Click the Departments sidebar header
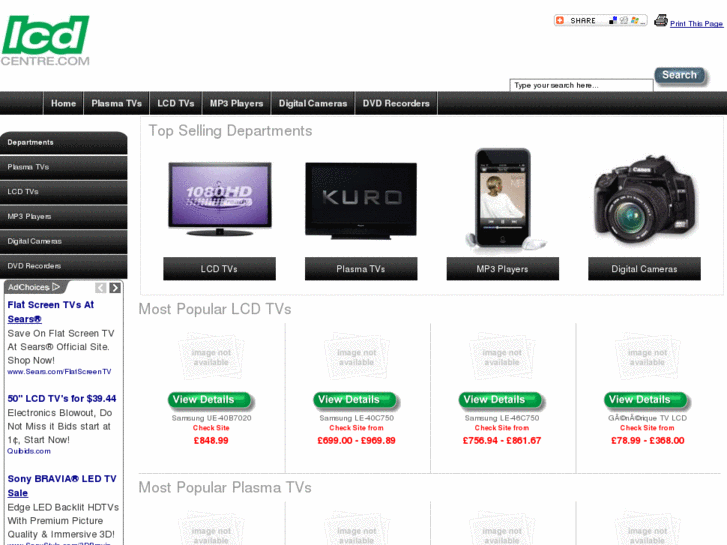The image size is (727, 545). click(x=64, y=142)
